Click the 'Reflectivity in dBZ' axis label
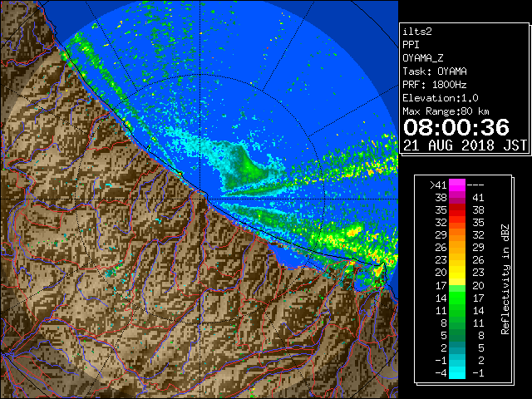532x399 pixels. click(505, 279)
